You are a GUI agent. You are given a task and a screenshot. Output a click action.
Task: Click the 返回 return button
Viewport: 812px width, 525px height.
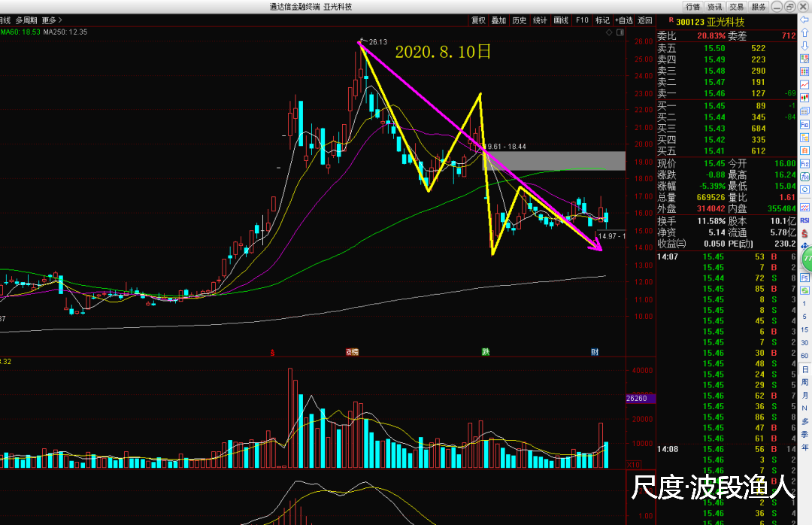click(x=645, y=20)
